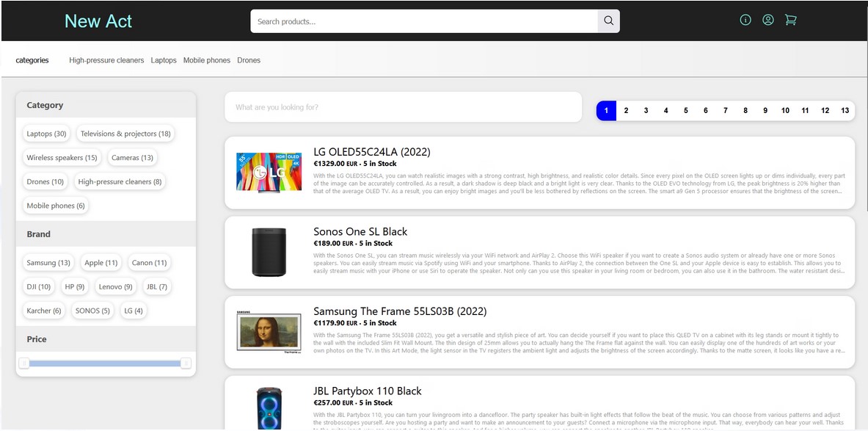Screen dimensions: 868x431
Task: Select High-pressure cleaners in top navigation
Action: coord(106,60)
